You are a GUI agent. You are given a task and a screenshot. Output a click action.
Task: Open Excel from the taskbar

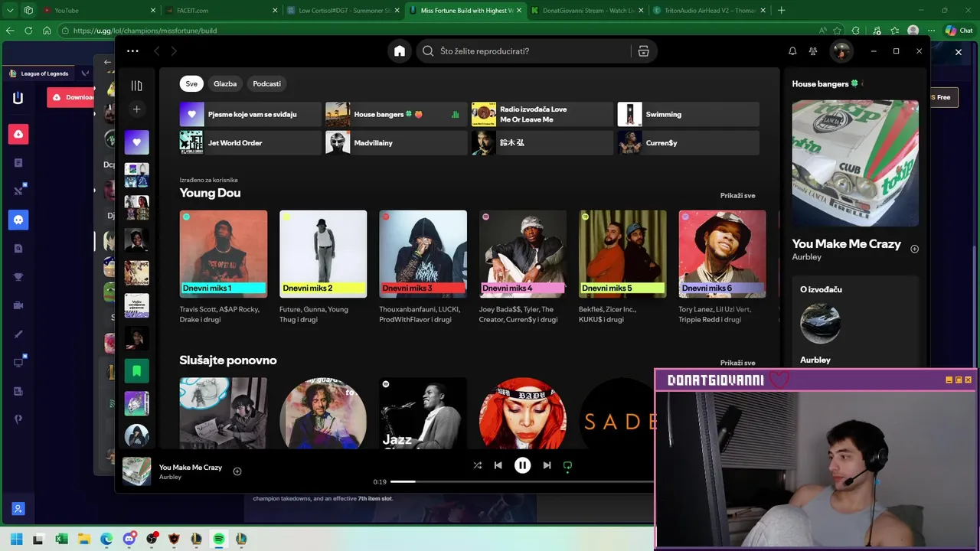(61, 539)
